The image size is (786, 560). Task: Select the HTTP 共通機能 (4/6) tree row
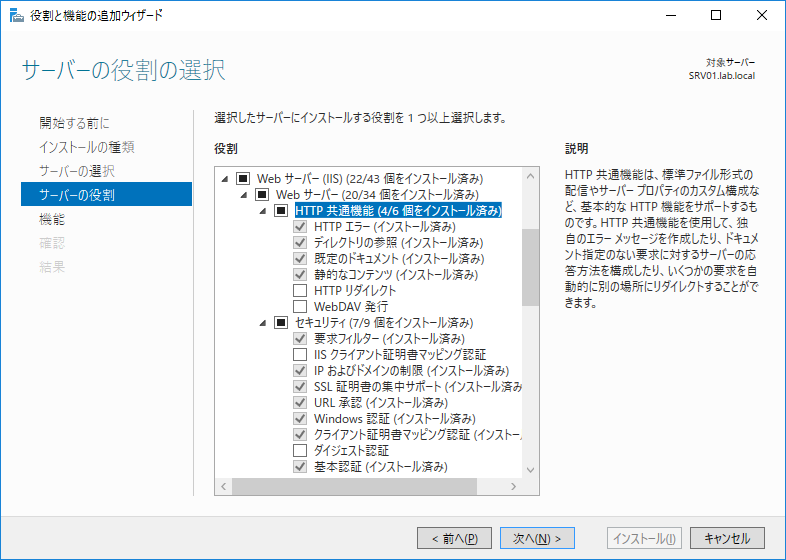(398, 211)
